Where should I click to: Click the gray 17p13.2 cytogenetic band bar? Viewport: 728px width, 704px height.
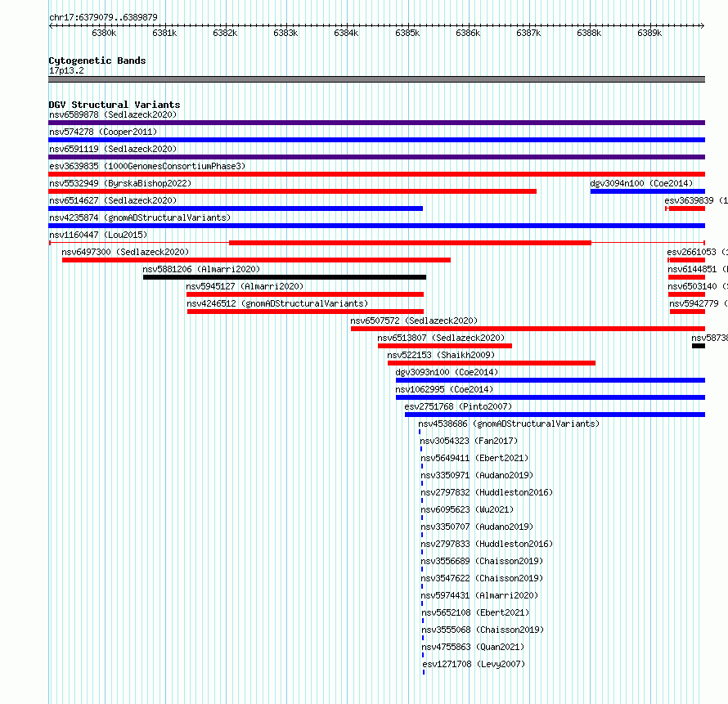click(x=376, y=79)
